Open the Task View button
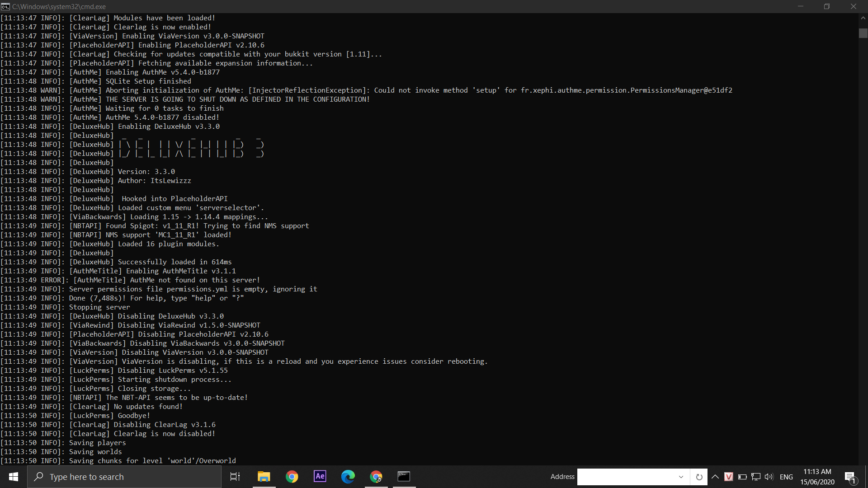The image size is (868, 488). pyautogui.click(x=235, y=477)
